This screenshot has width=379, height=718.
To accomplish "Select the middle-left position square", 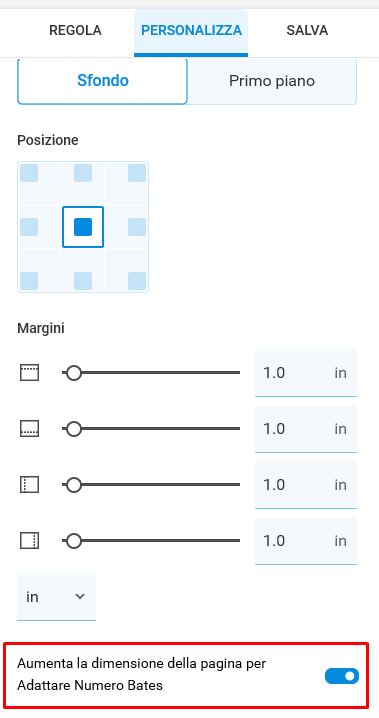I will [x=29, y=227].
